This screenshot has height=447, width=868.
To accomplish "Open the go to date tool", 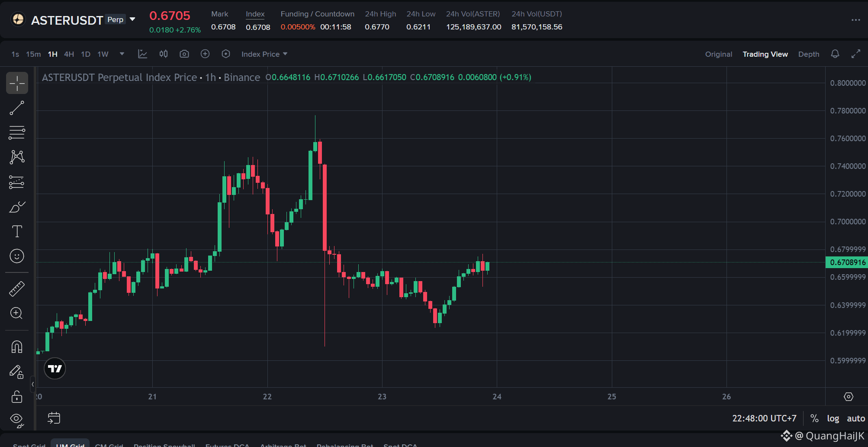I will click(54, 418).
